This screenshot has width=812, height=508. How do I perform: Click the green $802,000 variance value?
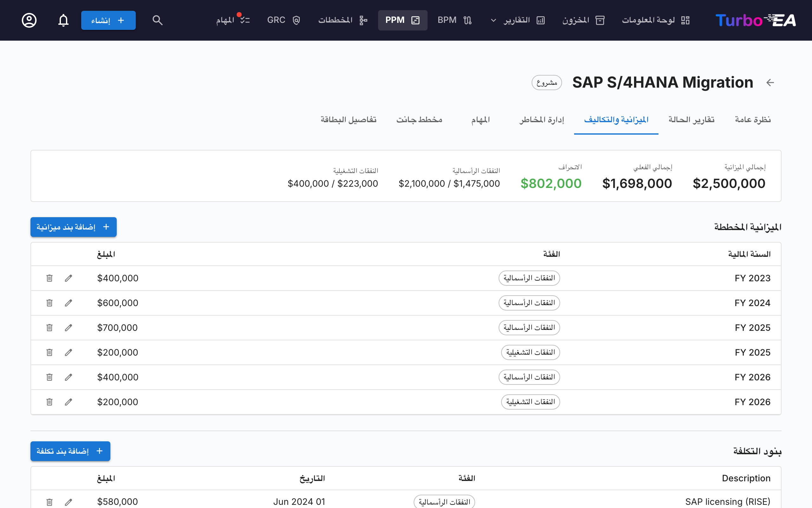tap(551, 184)
